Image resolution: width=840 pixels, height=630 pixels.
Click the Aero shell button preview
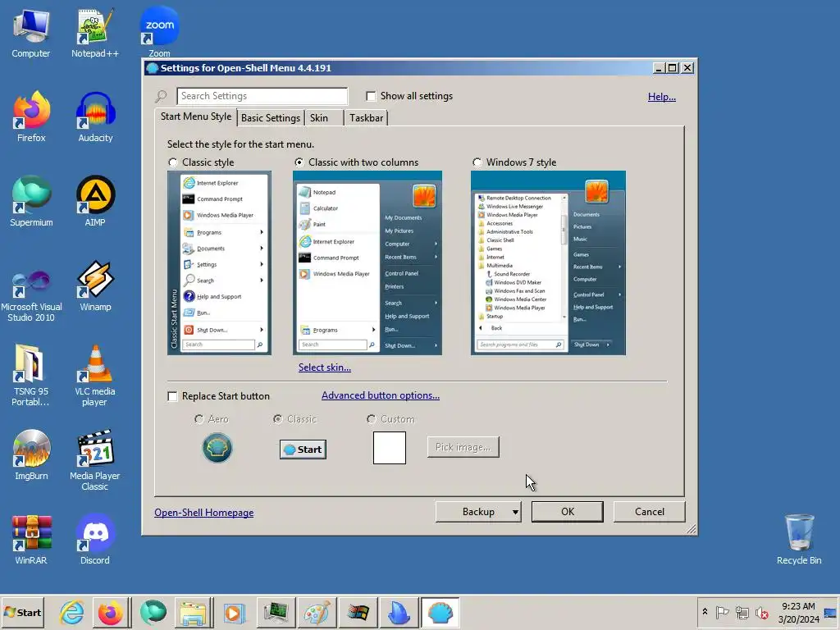[x=217, y=448]
